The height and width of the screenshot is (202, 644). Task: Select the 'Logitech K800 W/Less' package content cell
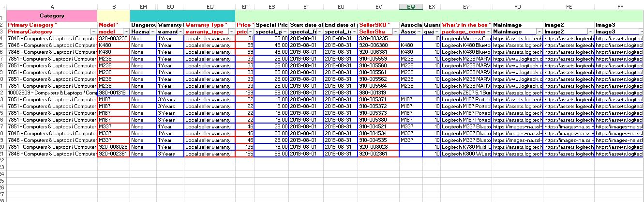coord(466,154)
